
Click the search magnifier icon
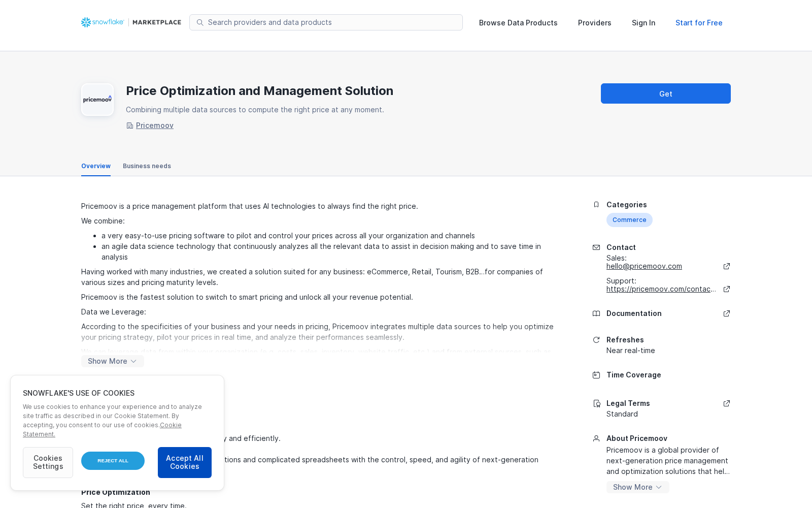click(x=200, y=22)
